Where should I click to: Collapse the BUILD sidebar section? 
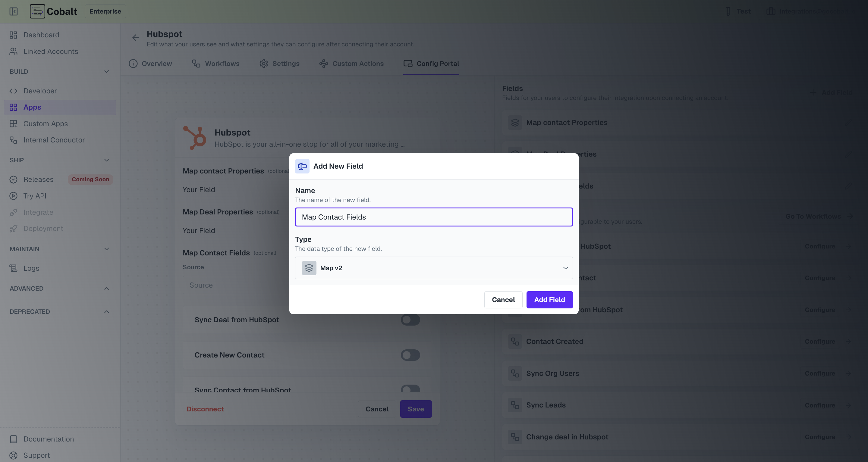coord(106,72)
